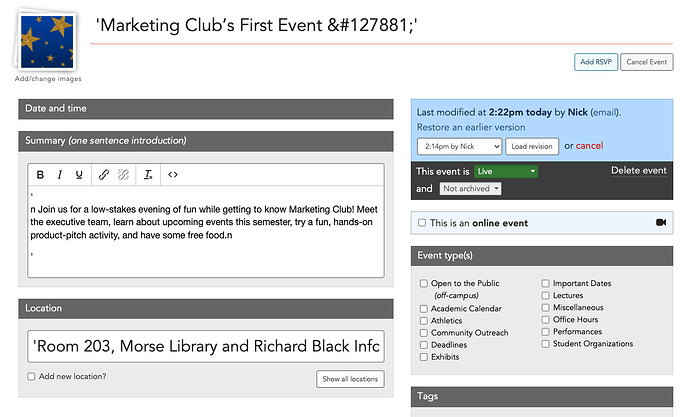The width and height of the screenshot is (690, 417).
Task: Check the 'Add new location?' box
Action: tap(31, 377)
